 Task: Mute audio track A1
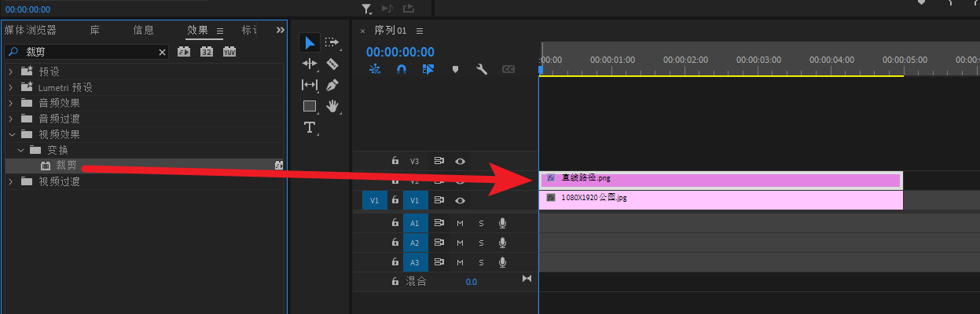pyautogui.click(x=461, y=223)
